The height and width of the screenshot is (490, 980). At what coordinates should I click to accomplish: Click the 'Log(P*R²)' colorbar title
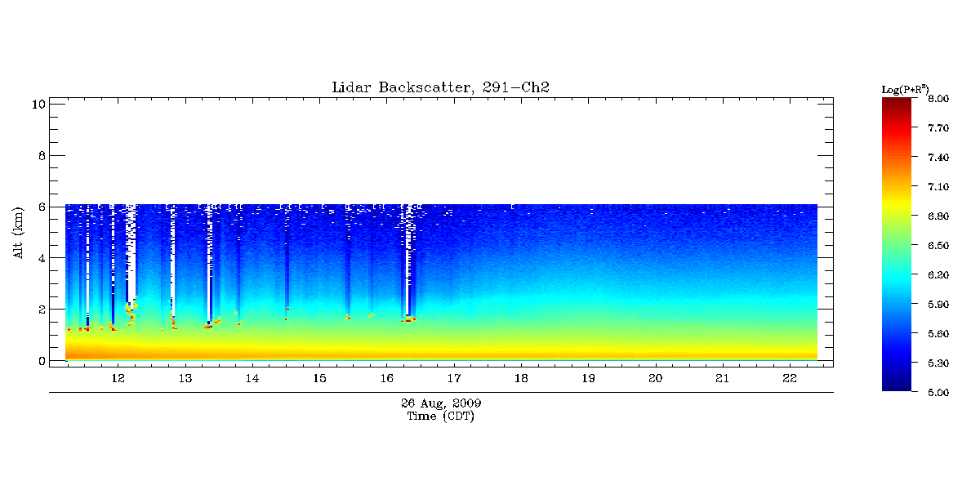(905, 88)
